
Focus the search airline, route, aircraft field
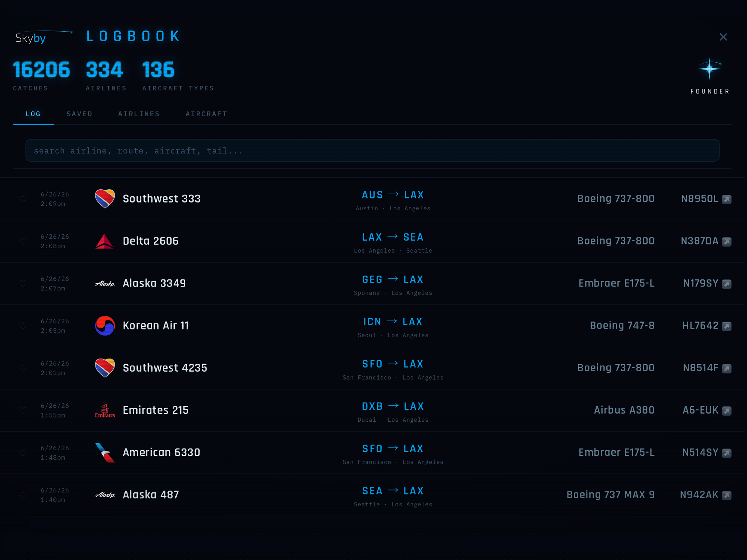372,150
